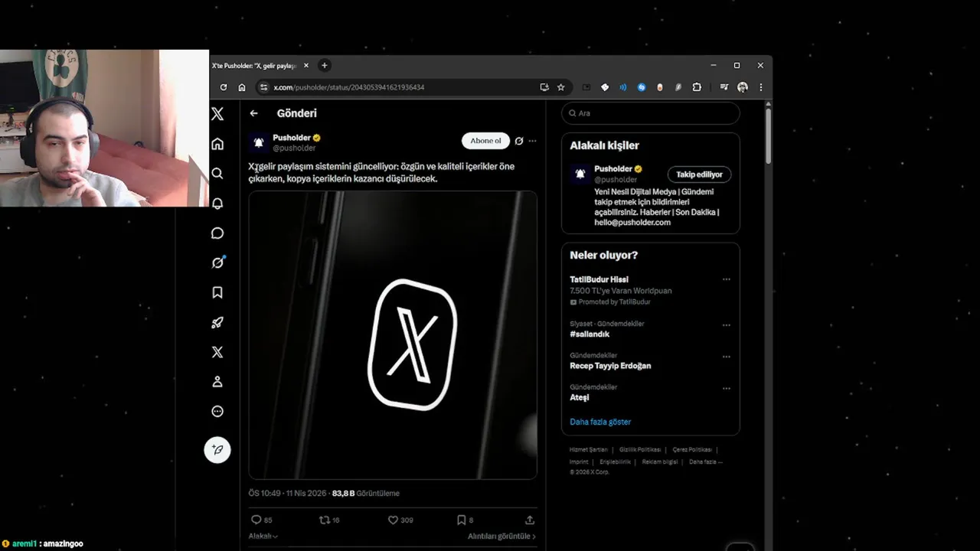980x551 pixels.
Task: Select the X'te Pusholder browser tab
Action: click(x=254, y=66)
